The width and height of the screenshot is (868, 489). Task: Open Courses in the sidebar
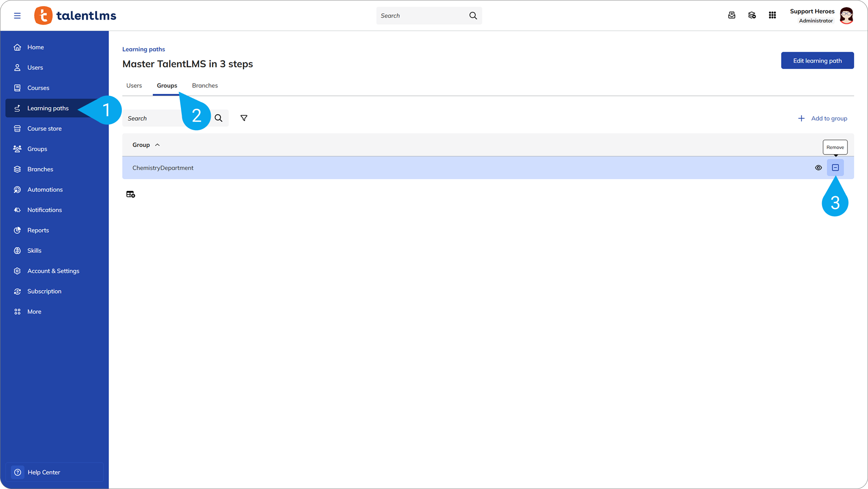tap(54, 88)
